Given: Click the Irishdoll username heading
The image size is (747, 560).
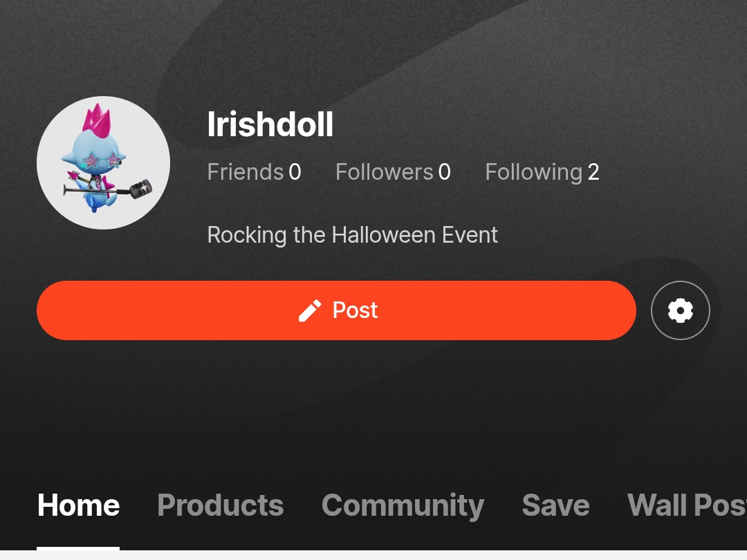Looking at the screenshot, I should point(270,124).
